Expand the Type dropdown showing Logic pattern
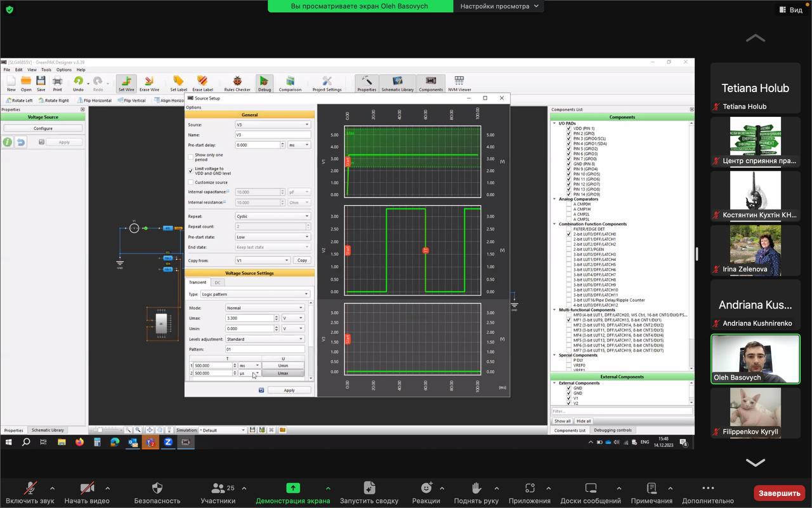The width and height of the screenshot is (812, 508). pos(255,295)
